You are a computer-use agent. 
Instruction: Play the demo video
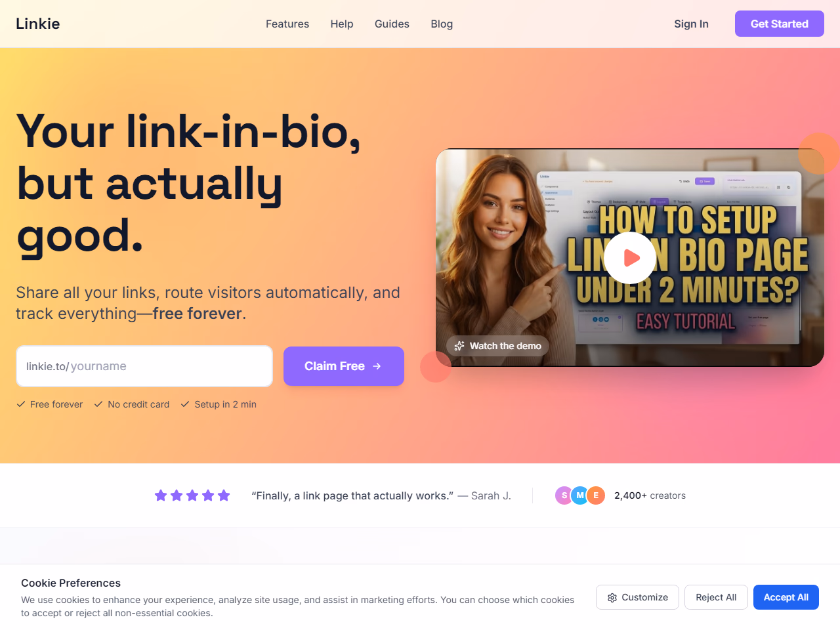630,258
